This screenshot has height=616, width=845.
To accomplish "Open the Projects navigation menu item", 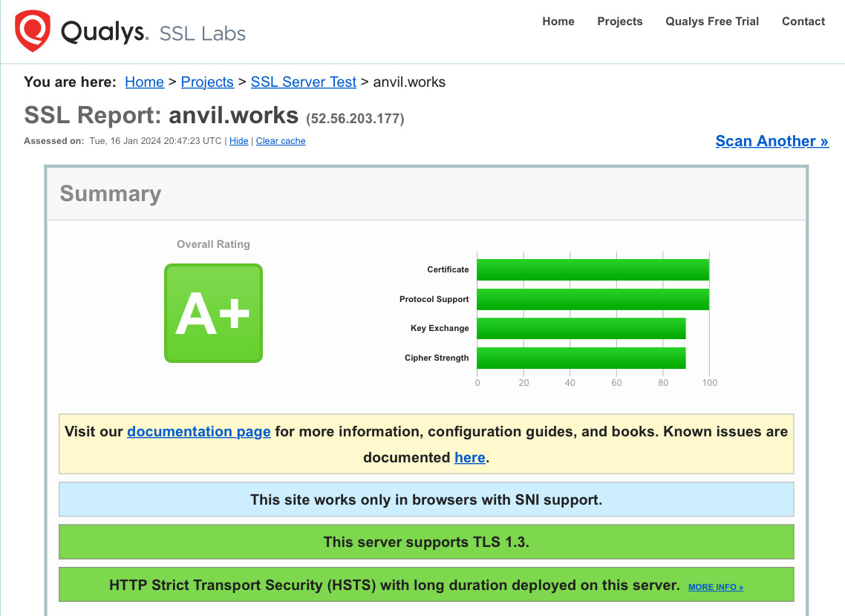I will pyautogui.click(x=620, y=22).
